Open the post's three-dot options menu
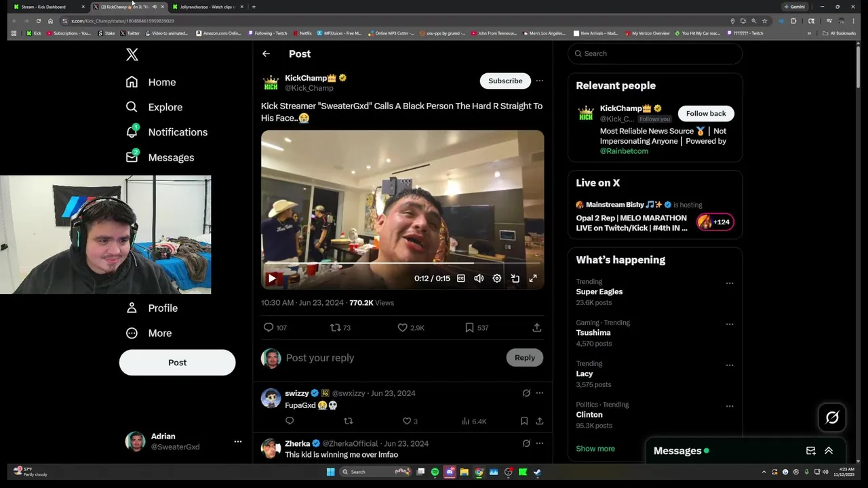 [539, 81]
